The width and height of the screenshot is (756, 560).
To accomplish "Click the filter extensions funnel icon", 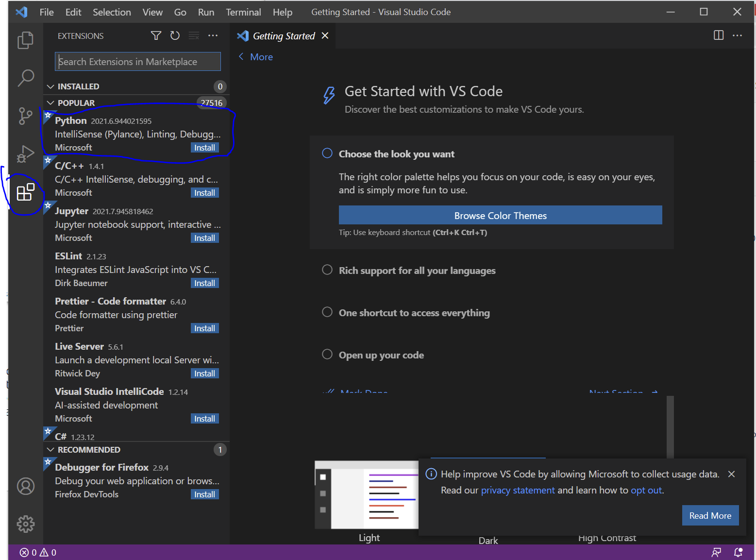I will pos(156,35).
